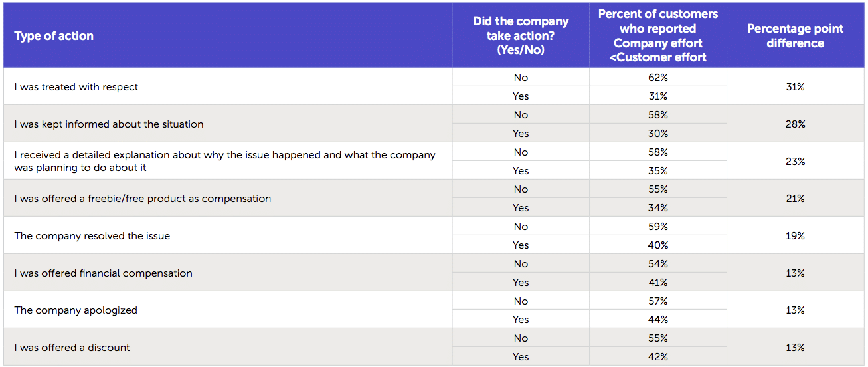Select the 42% value cell
The image size is (868, 367).
click(657, 357)
